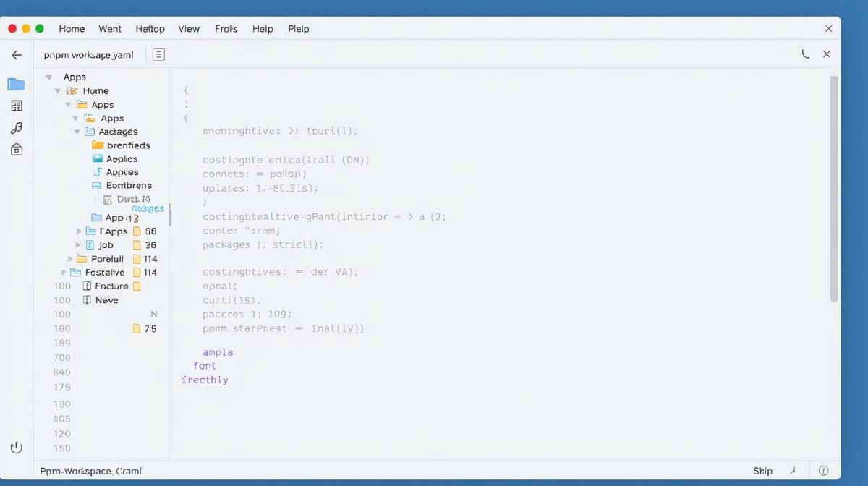Click the 'frectbly' purple text
The width and height of the screenshot is (868, 486).
[205, 380]
